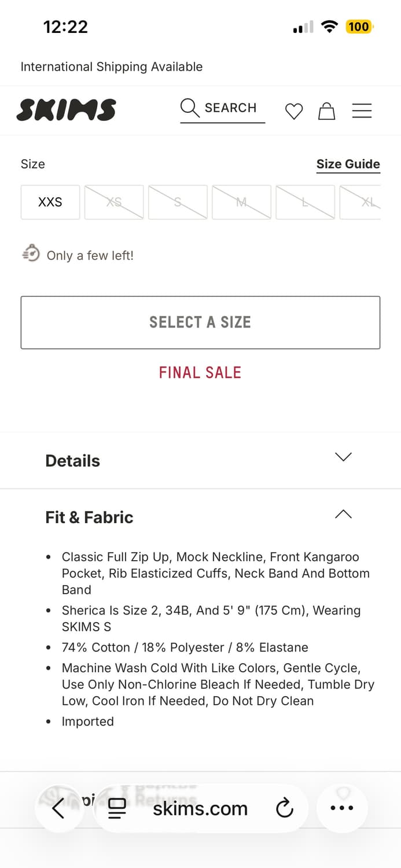Reload the page in browser bar
Screen dimensions: 401x868
[x=284, y=808]
